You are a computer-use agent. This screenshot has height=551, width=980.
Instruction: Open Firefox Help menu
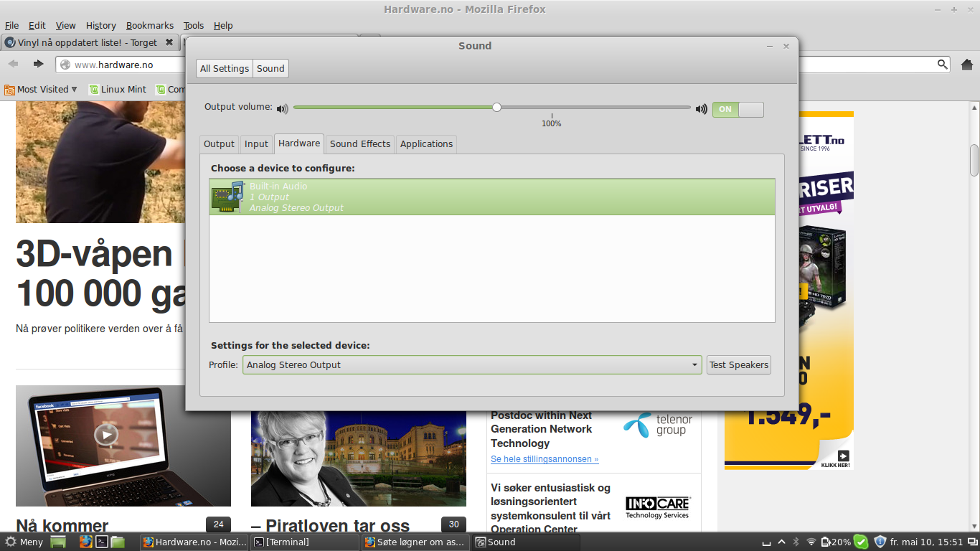pyautogui.click(x=223, y=25)
